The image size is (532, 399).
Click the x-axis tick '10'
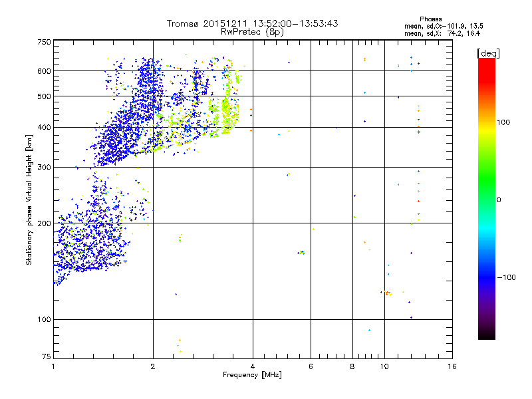pyautogui.click(x=384, y=366)
